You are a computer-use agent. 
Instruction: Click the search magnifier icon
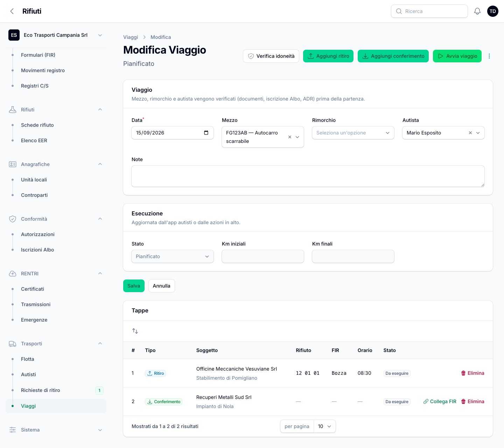[x=399, y=11]
